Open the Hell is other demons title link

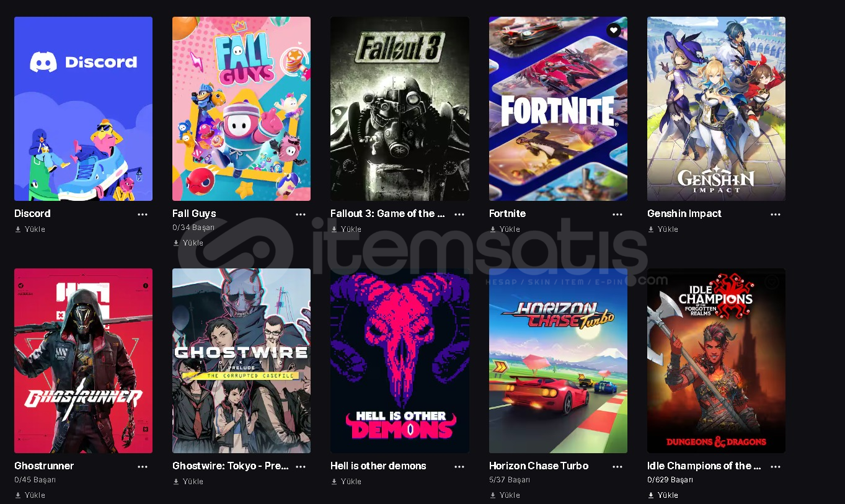coord(378,466)
